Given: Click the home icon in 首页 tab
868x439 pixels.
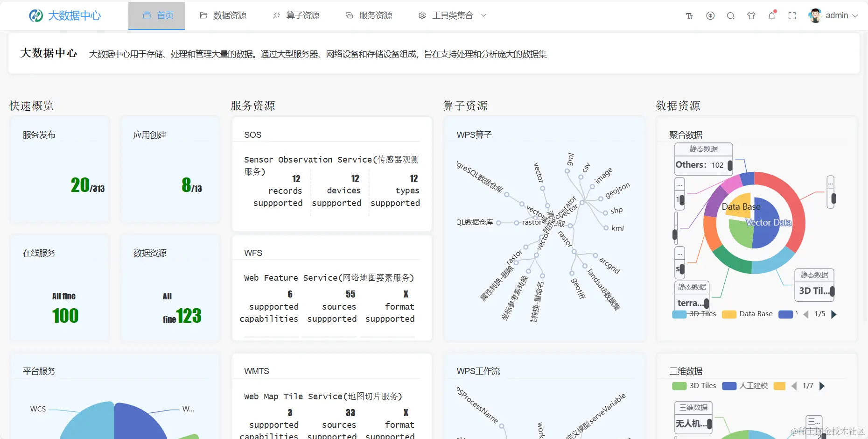Looking at the screenshot, I should (x=147, y=15).
